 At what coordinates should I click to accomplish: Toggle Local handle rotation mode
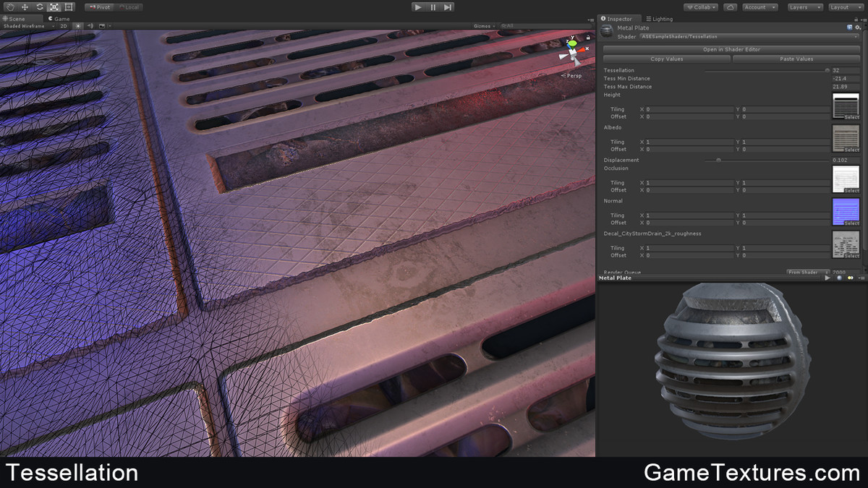[128, 7]
